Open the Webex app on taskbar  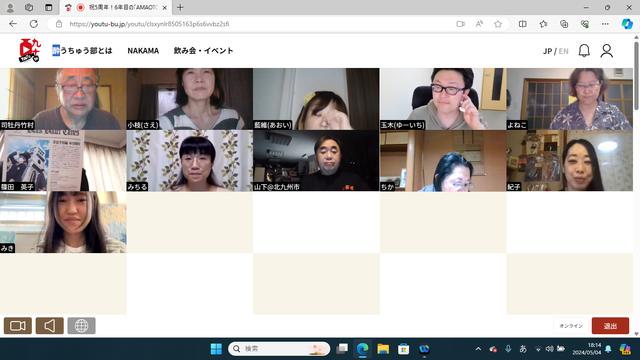tap(424, 349)
